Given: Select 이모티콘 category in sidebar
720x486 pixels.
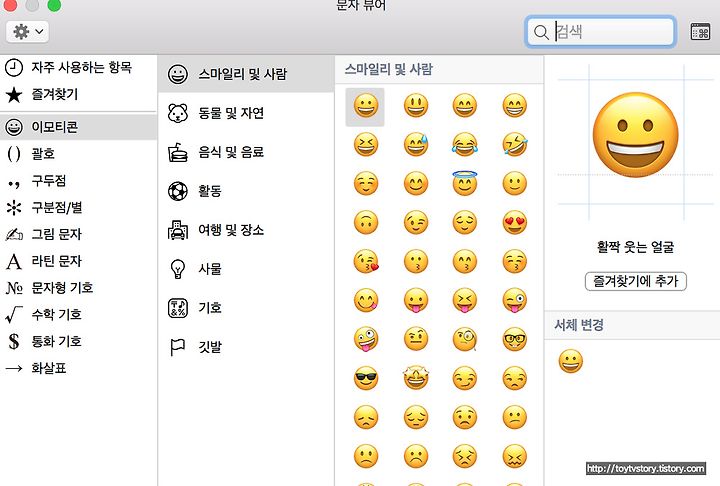Looking at the screenshot, I should 79,127.
